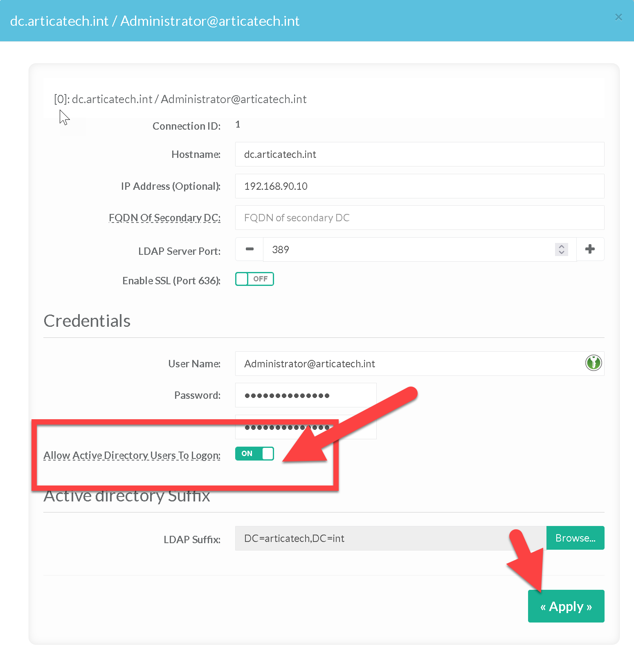Viewport: 634px width, 672px height.
Task: Click the Hostname input field
Action: pos(419,154)
